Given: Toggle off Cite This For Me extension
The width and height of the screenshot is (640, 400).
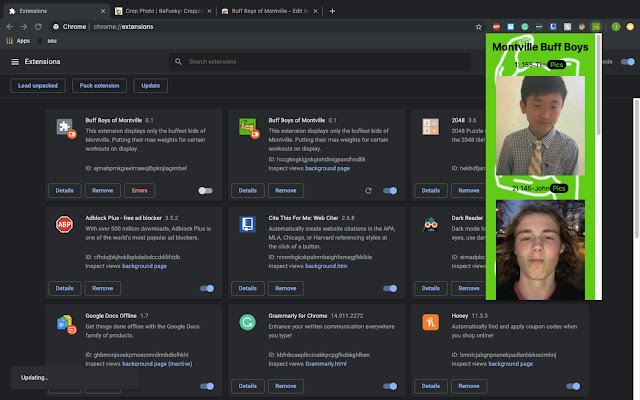Looking at the screenshot, I should click(x=390, y=289).
